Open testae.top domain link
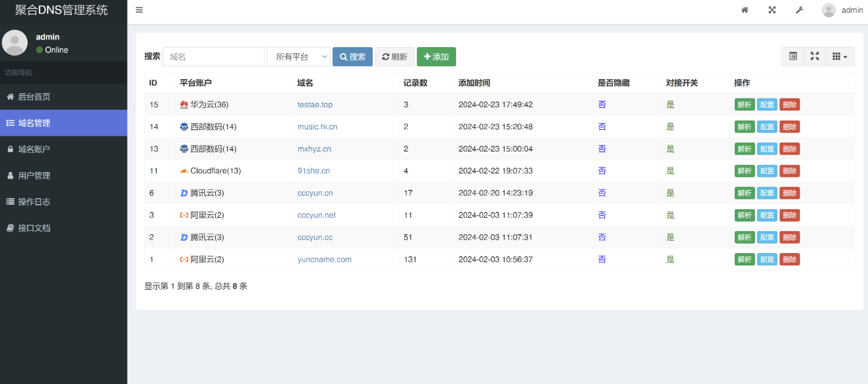This screenshot has height=384, width=868. (315, 104)
